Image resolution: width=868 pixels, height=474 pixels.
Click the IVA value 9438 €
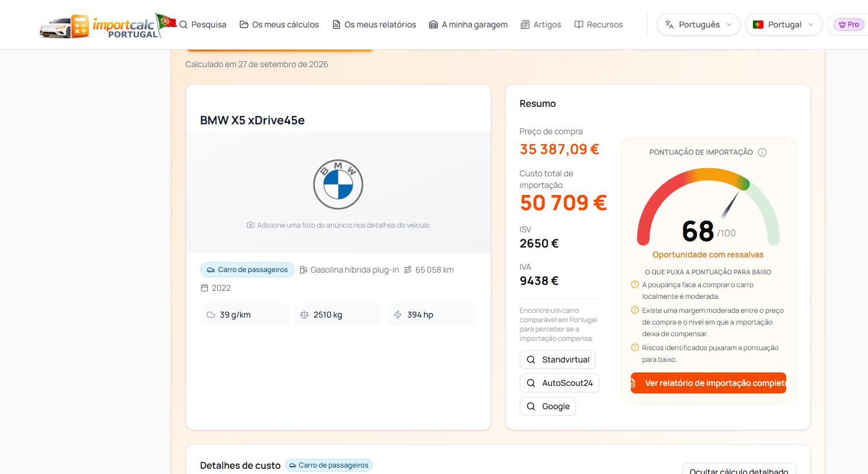click(x=539, y=281)
